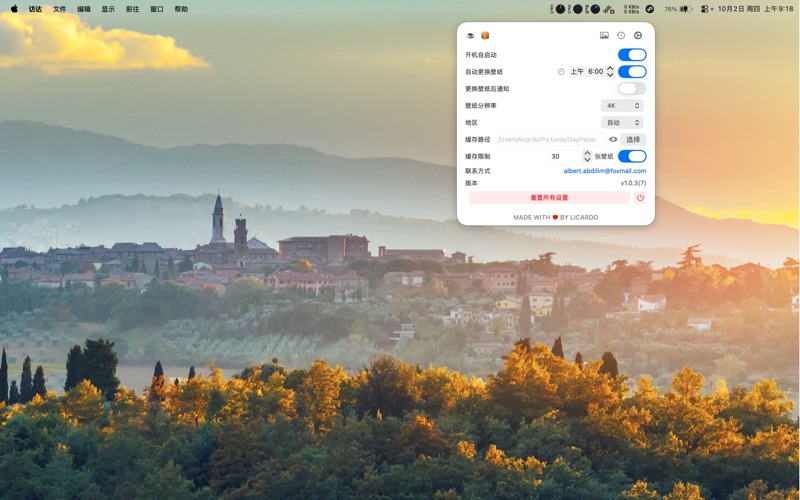Click the round black menu bar app icon
This screenshot has height=500, width=800.
649,9
